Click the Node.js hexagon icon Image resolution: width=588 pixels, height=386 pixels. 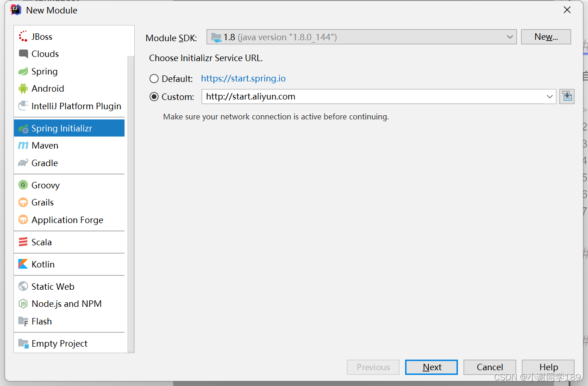click(x=23, y=304)
